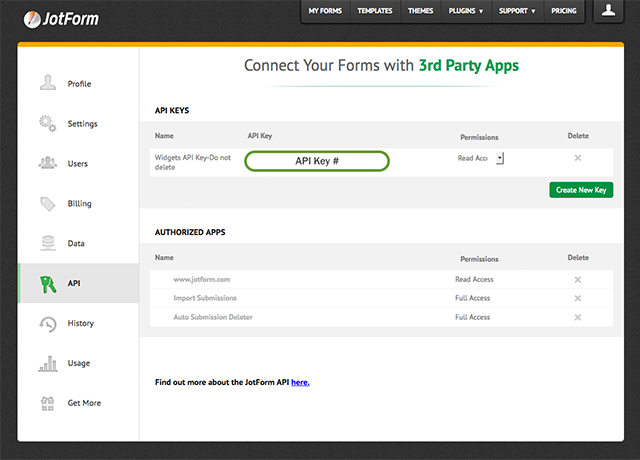Click the API Key column header
The width and height of the screenshot is (640, 460).
tap(260, 136)
